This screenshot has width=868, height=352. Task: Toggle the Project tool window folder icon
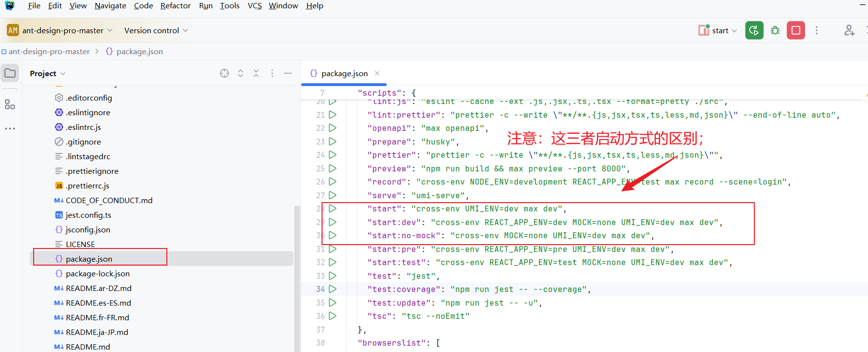(x=10, y=73)
